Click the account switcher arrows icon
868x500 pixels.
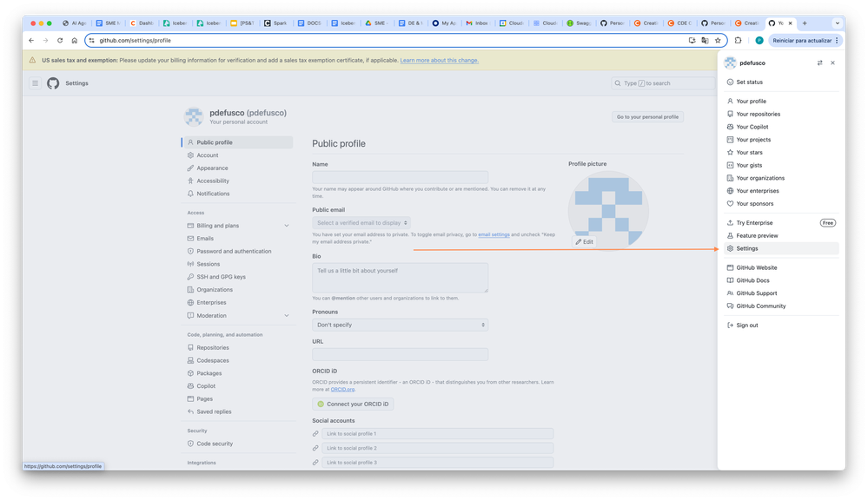tap(820, 63)
